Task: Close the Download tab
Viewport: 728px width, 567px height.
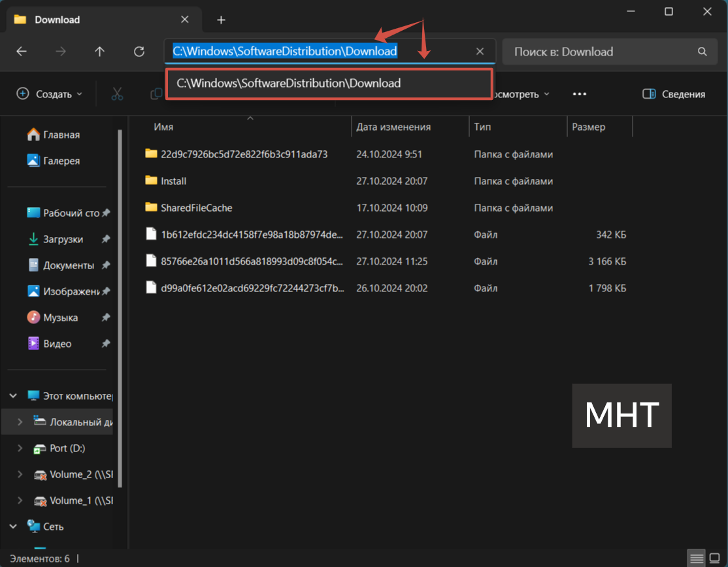Action: coord(185,20)
